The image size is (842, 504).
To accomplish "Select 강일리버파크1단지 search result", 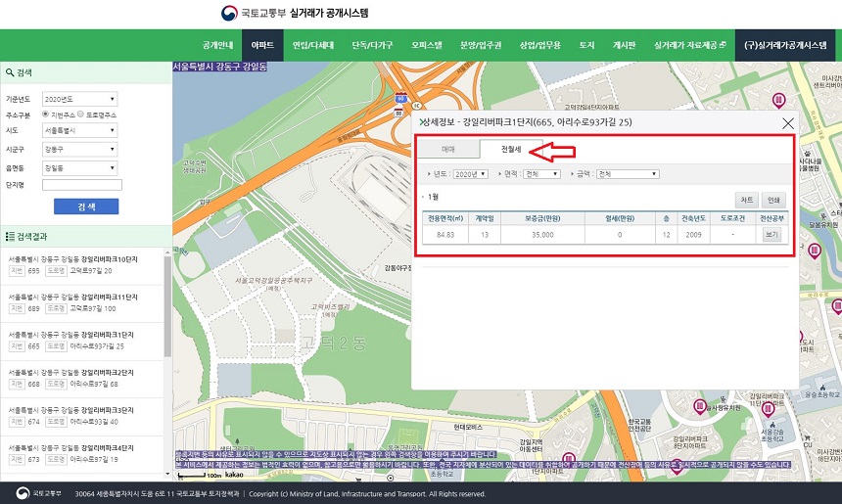I will click(81, 341).
